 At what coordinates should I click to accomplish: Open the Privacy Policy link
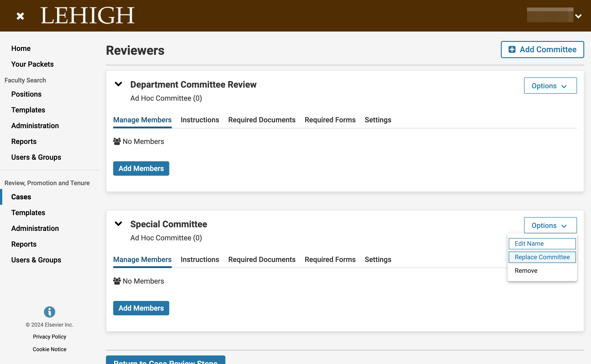click(49, 337)
